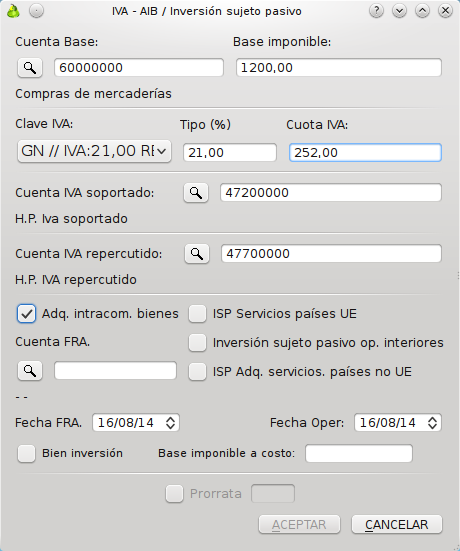
Task: Check Inversión sujeto pasivo op. interiores
Action: (x=197, y=343)
